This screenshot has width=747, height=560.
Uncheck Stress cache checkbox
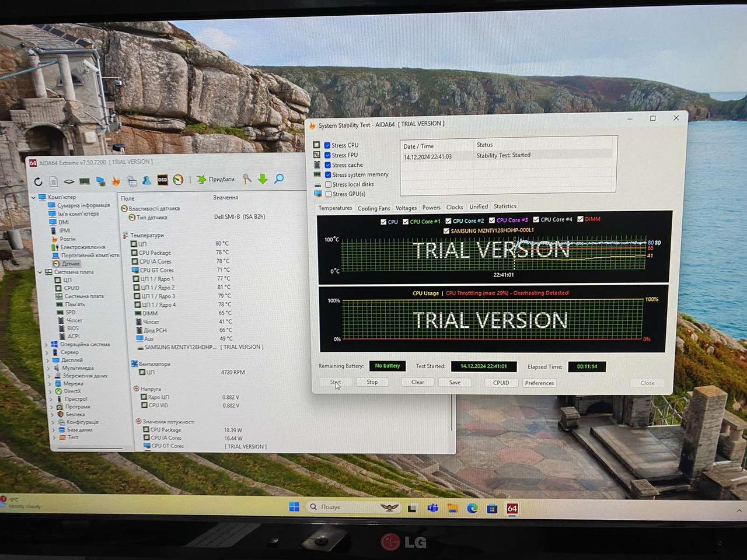[x=328, y=165]
